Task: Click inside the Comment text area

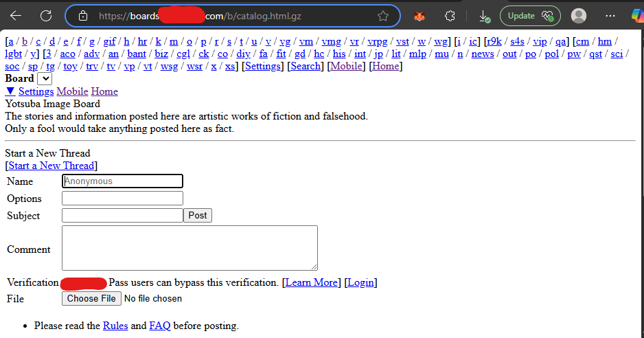Action: click(189, 248)
